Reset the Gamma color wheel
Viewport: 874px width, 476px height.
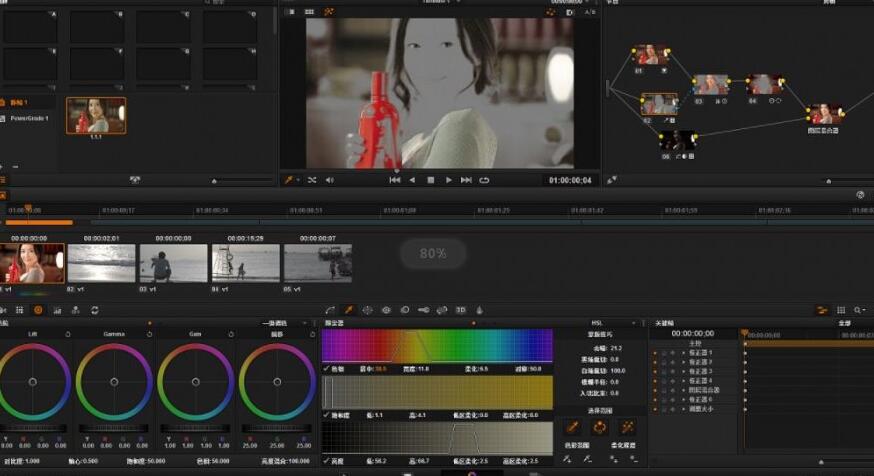point(149,334)
